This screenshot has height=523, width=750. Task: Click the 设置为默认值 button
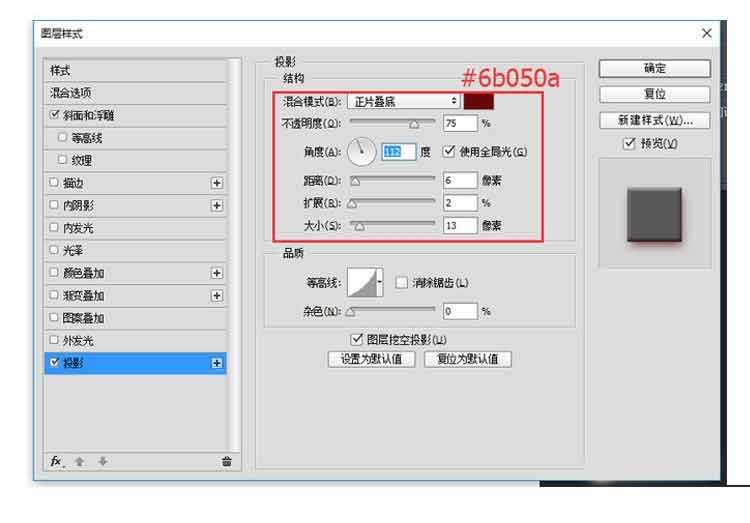(371, 359)
